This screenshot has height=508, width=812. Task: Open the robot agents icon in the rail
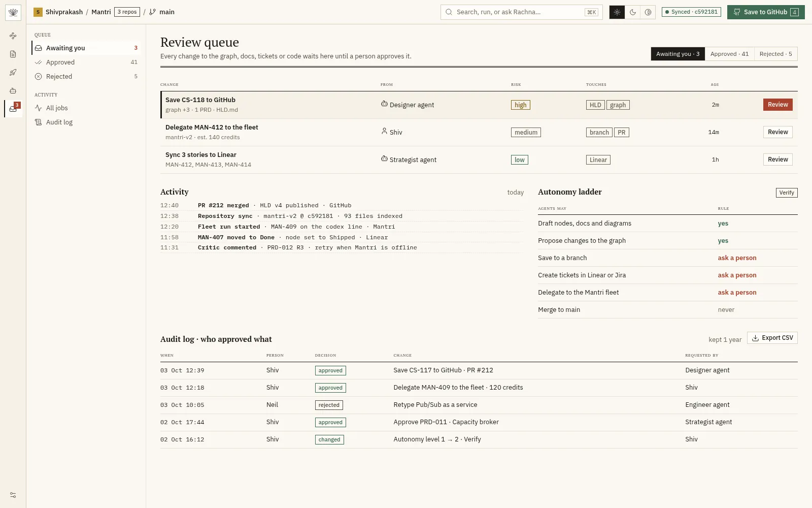[x=13, y=90]
